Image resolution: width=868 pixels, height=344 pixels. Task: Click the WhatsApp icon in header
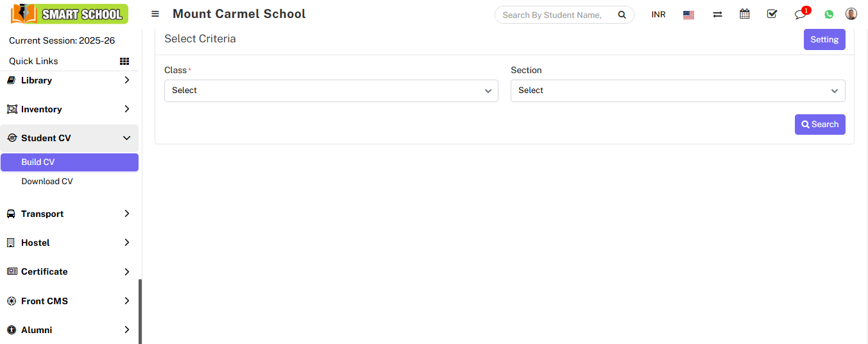[x=829, y=15]
